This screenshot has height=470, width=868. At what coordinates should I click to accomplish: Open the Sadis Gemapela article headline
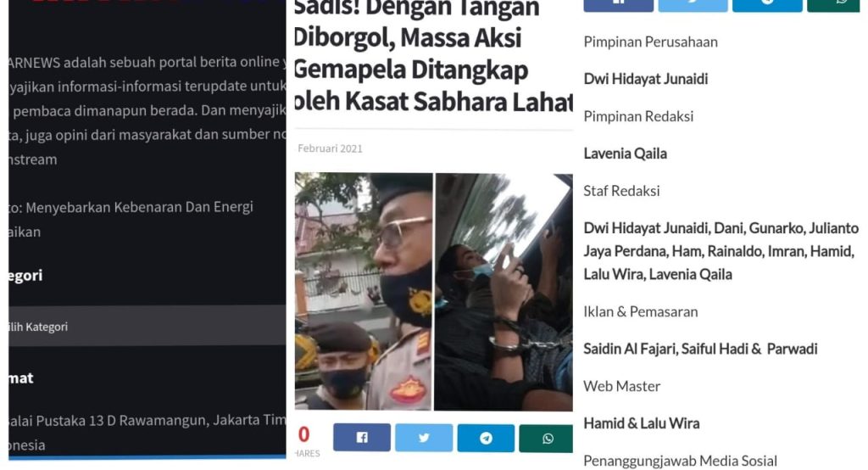433,55
